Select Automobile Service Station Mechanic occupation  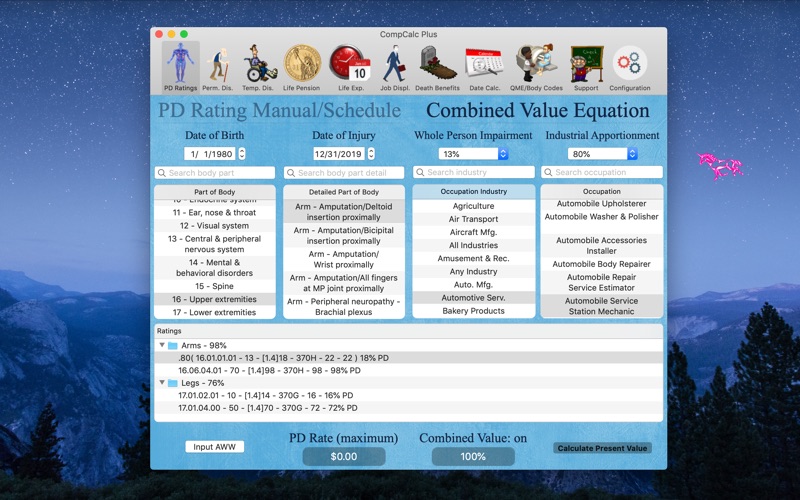point(602,306)
